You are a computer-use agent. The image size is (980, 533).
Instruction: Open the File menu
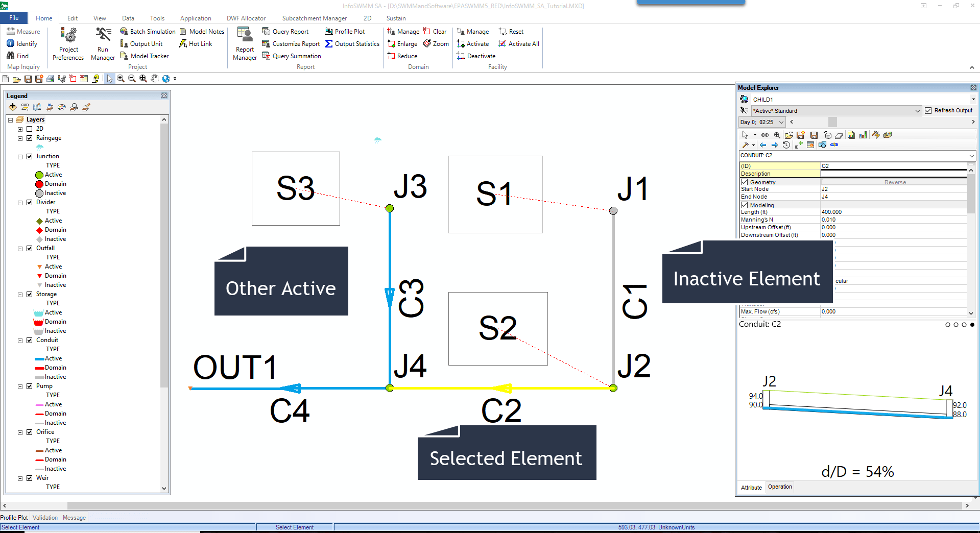click(x=14, y=18)
